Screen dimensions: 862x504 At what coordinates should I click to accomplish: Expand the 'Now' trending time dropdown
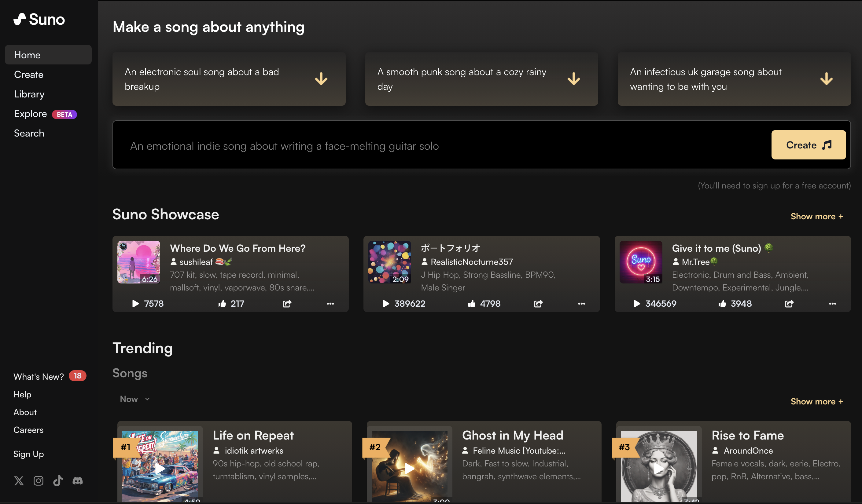pos(135,399)
